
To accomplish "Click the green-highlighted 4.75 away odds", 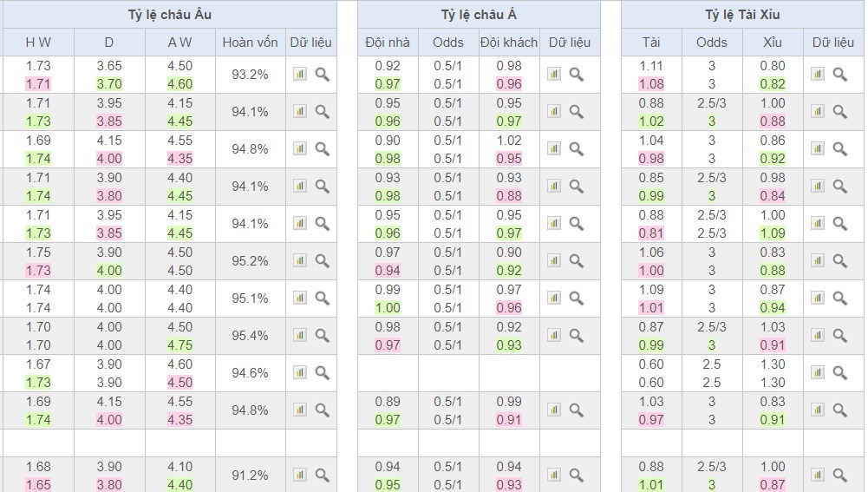I will point(179,344).
